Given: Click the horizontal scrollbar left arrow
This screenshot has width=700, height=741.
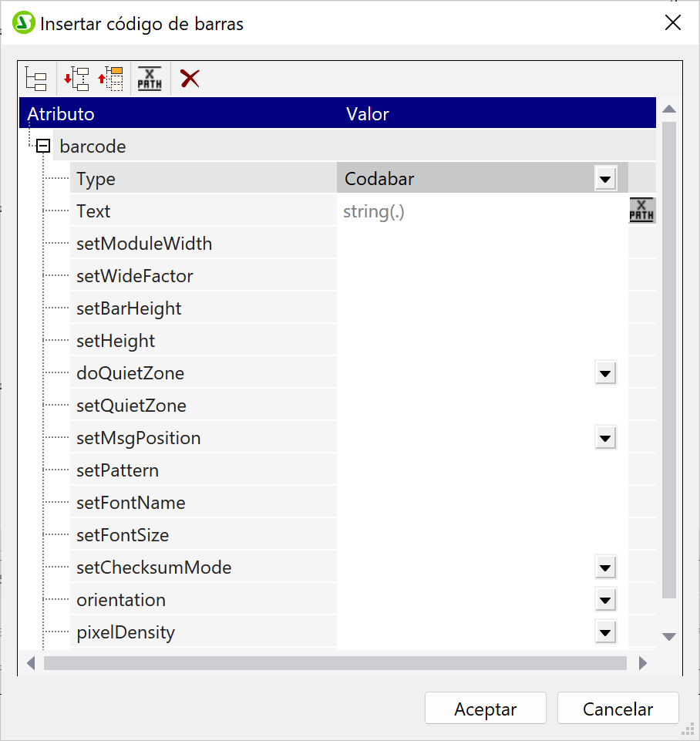Looking at the screenshot, I should pyautogui.click(x=31, y=663).
